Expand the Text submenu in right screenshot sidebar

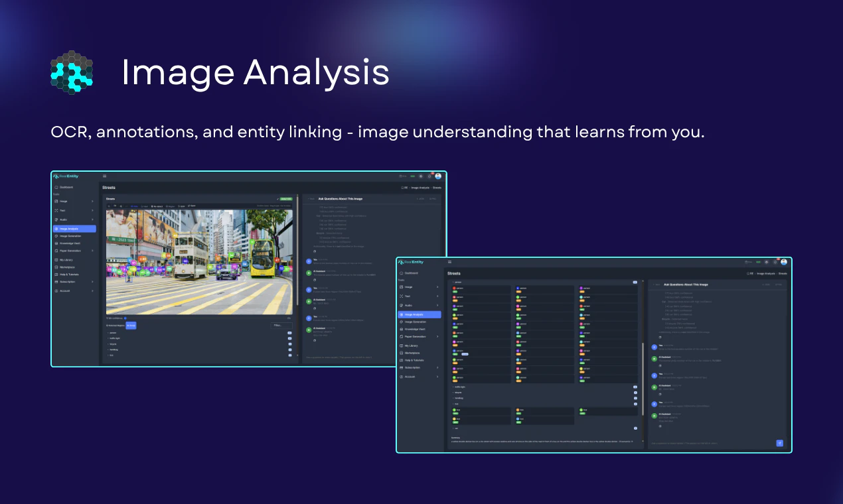point(420,296)
